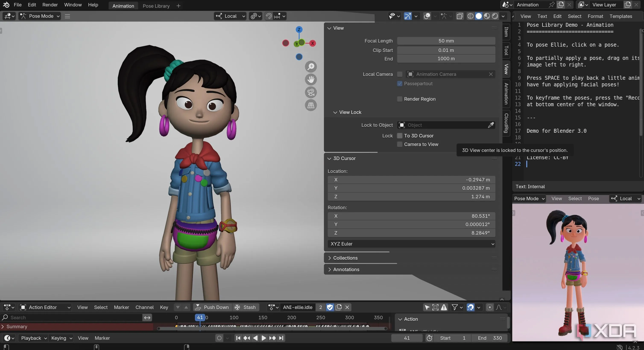
Task: Toggle camera view with the camera gizmo
Action: 311,93
